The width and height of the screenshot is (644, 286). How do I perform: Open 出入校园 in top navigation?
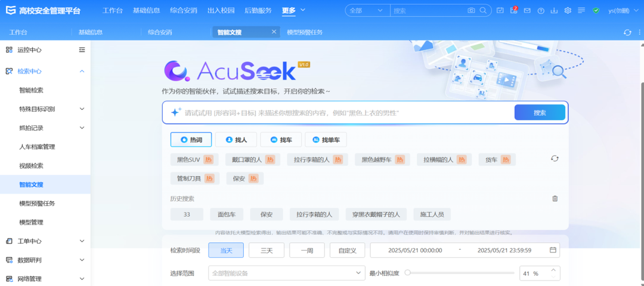pos(221,10)
